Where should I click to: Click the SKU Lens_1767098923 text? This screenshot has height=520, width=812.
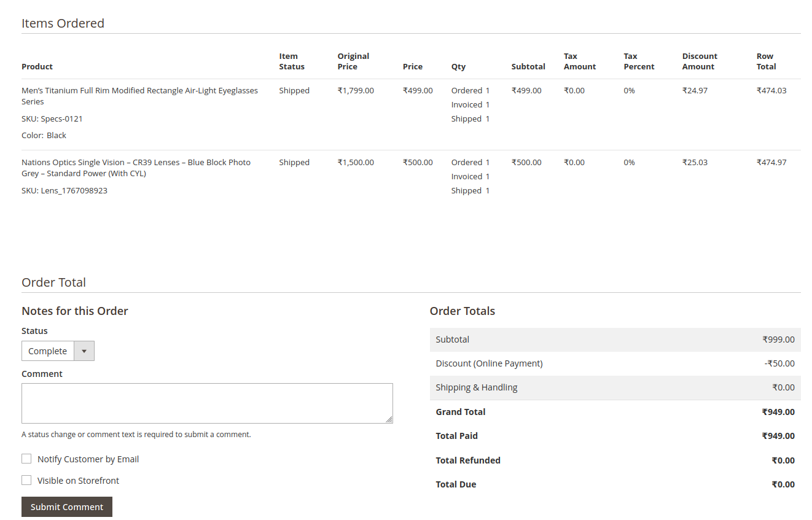64,190
